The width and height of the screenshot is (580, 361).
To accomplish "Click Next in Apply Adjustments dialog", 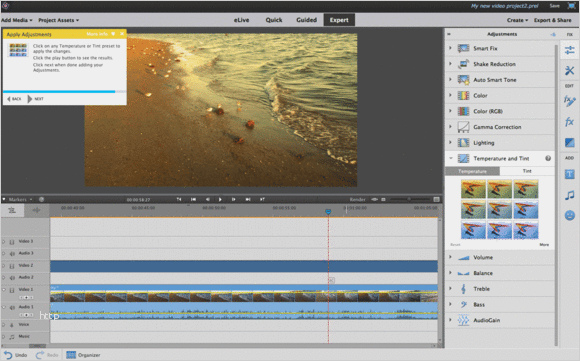I will [x=36, y=99].
